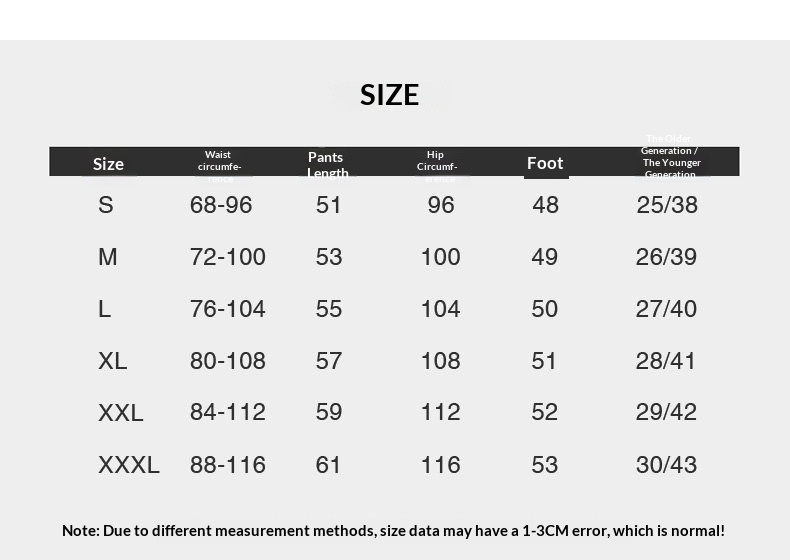This screenshot has height=560, width=790.
Task: Select the XXL size row label
Action: tap(121, 412)
